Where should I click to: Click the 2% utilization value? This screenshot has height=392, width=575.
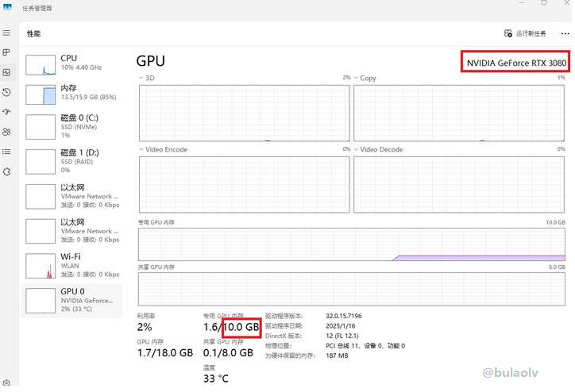(x=145, y=327)
